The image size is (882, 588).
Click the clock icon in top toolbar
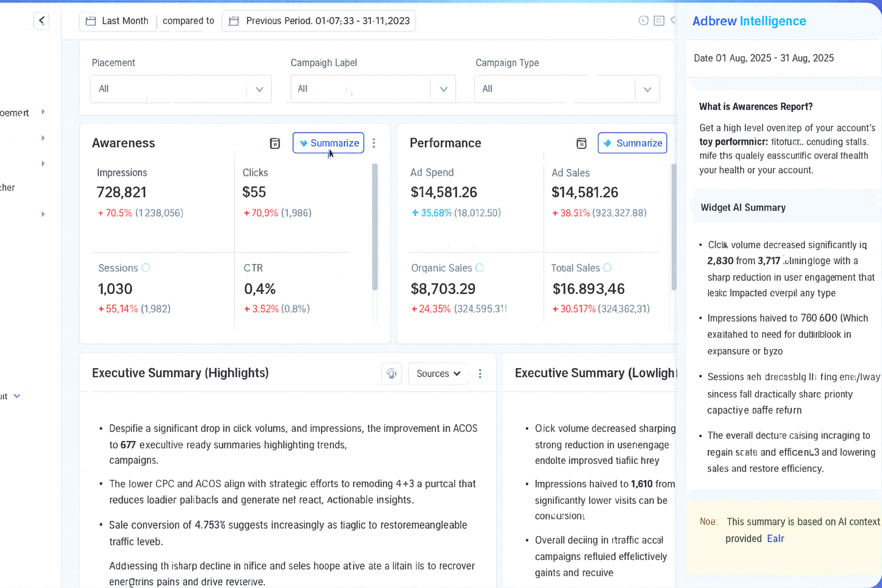[643, 21]
